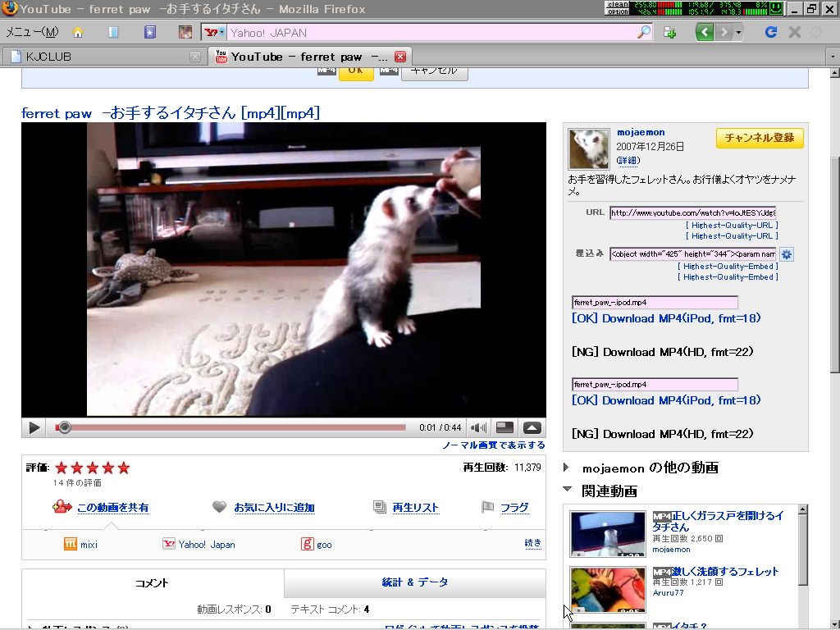This screenshot has height=630, width=840.
Task: Click the fullscreen arrow icon in player
Action: tap(532, 427)
